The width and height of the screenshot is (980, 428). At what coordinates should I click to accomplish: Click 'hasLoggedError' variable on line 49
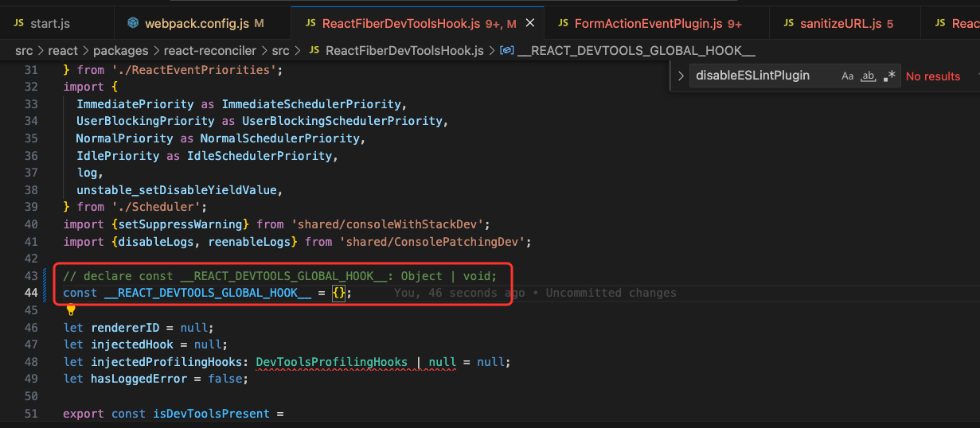(x=139, y=379)
